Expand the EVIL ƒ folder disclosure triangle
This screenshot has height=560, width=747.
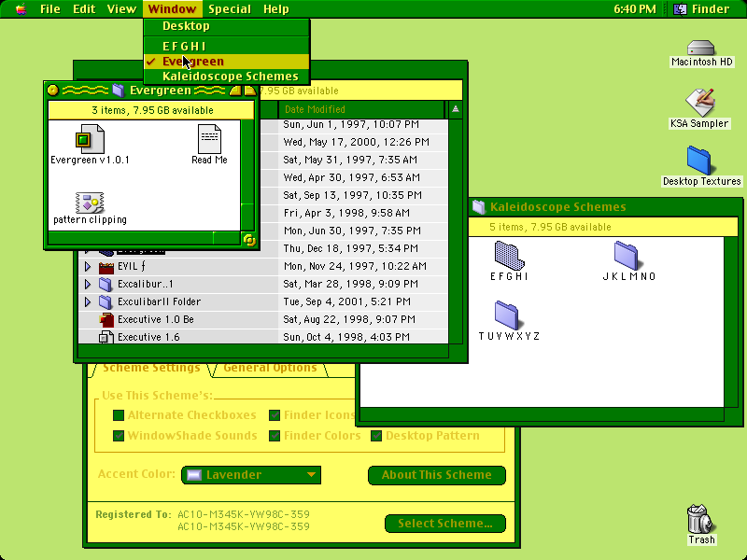click(x=88, y=267)
